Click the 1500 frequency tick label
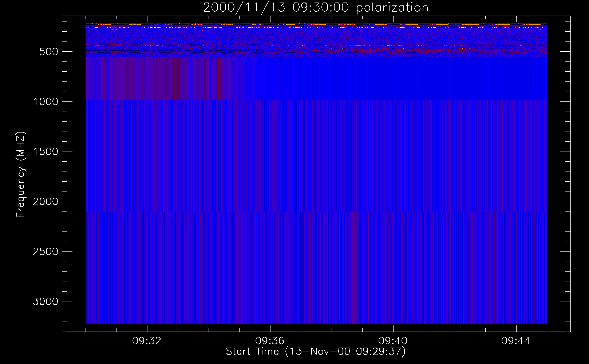Screen dimensions: 589x364 pyautogui.click(x=46, y=151)
